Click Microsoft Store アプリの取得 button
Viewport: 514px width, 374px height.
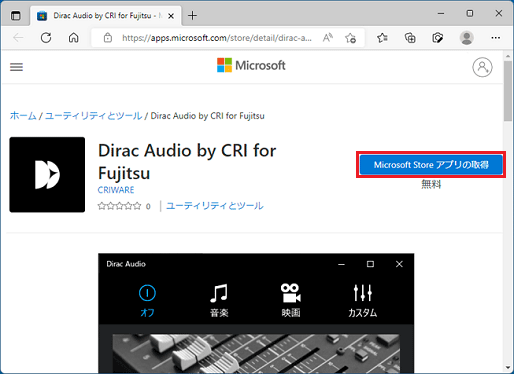pos(431,165)
